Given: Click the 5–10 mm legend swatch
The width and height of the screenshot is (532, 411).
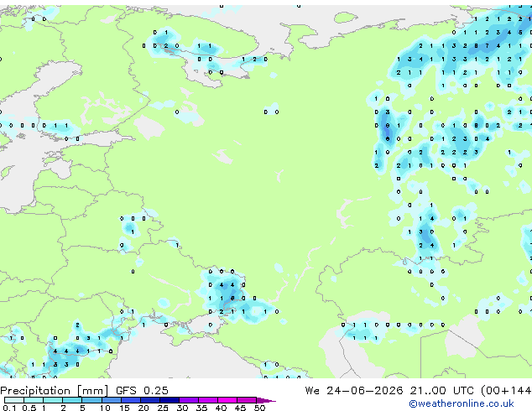Looking at the screenshot, I should pyautogui.click(x=91, y=400).
